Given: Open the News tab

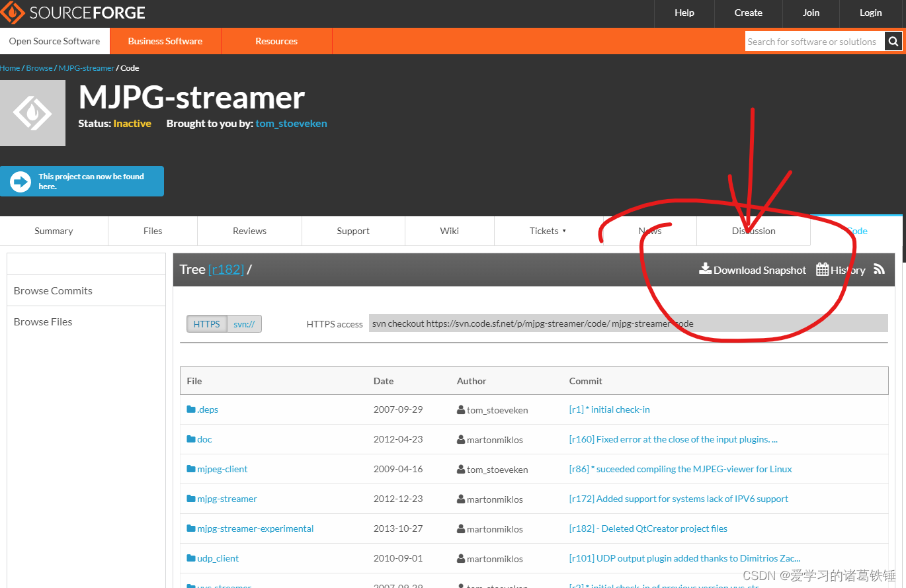Looking at the screenshot, I should point(650,231).
